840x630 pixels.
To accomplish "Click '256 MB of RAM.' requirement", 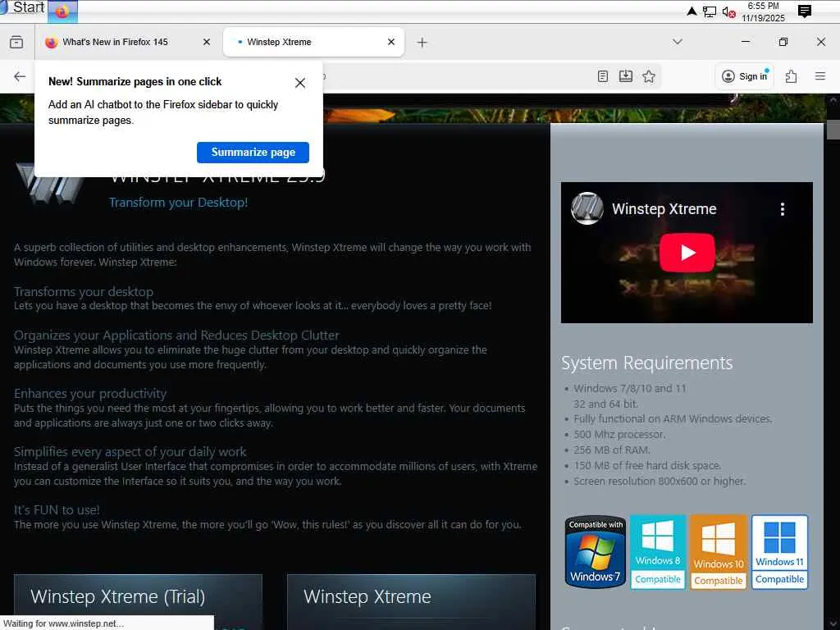I will (x=612, y=450).
